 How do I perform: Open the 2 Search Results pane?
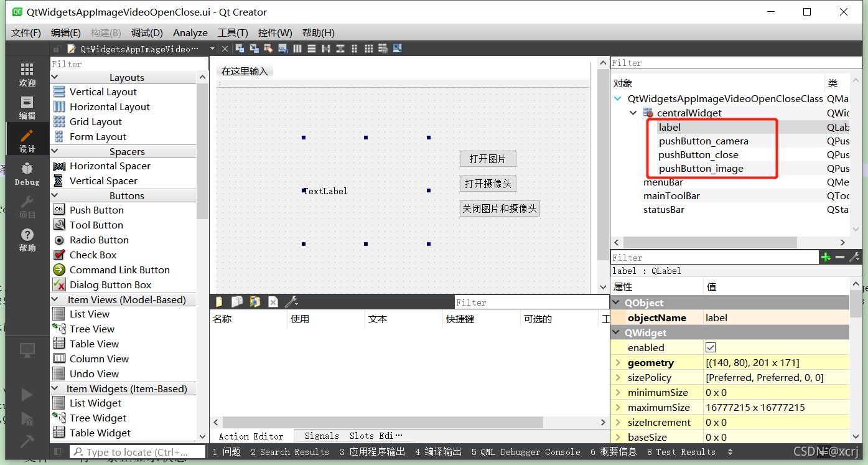tap(290, 452)
